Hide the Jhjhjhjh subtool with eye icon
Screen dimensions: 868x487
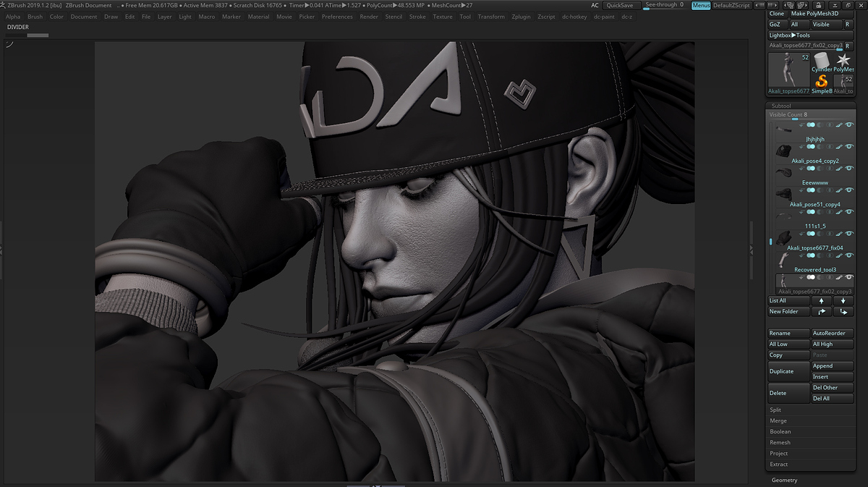pos(849,124)
